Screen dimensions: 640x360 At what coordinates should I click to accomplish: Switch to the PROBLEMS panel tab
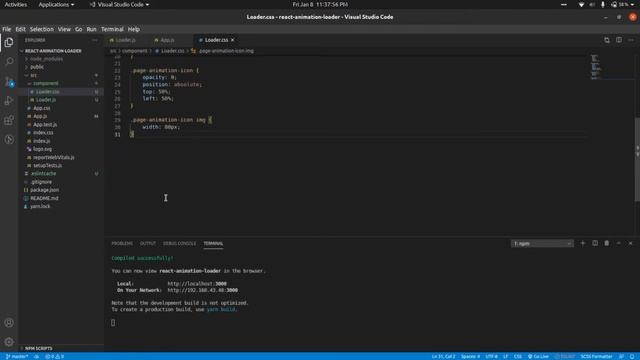[122, 243]
